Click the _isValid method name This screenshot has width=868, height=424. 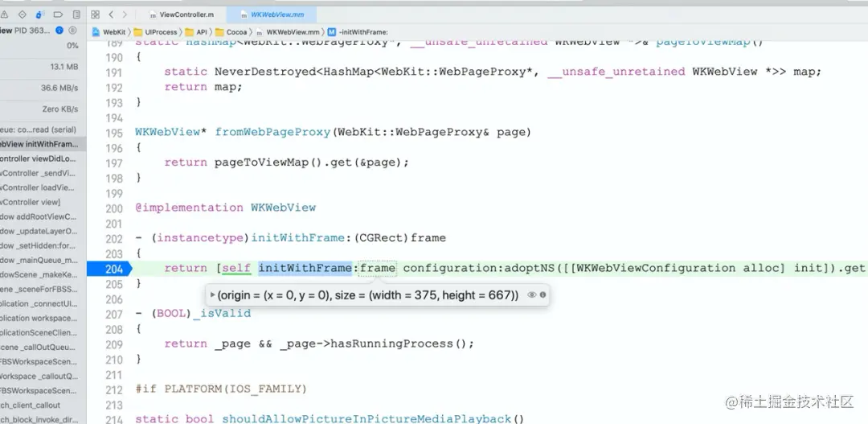222,314
